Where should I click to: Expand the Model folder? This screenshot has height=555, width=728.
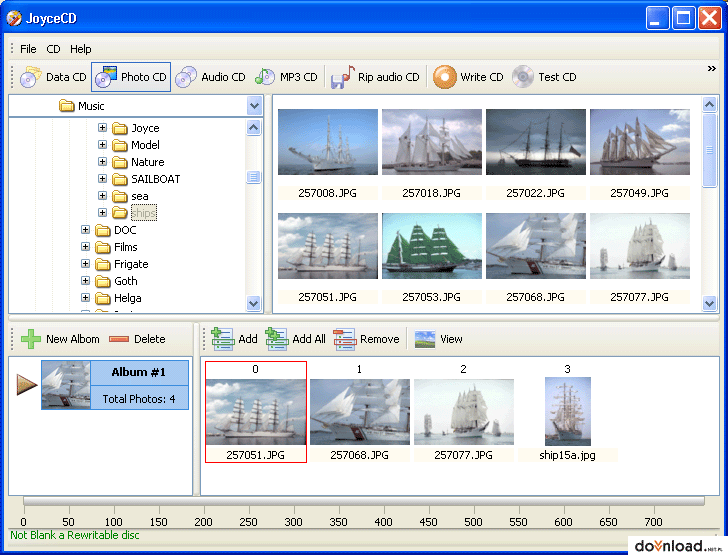click(x=103, y=144)
